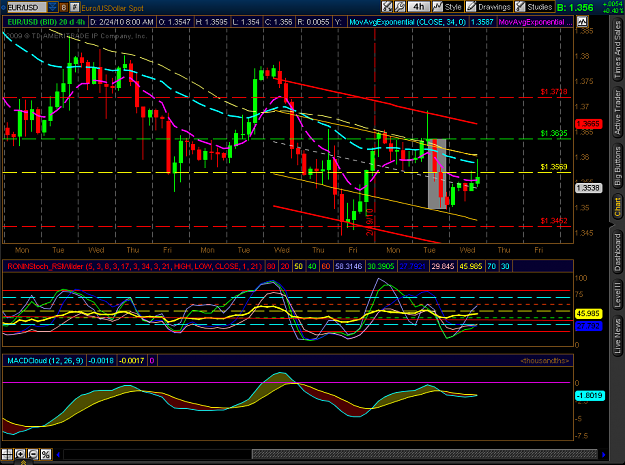Open the Style menu
This screenshot has height=465, width=625.
click(448, 7)
